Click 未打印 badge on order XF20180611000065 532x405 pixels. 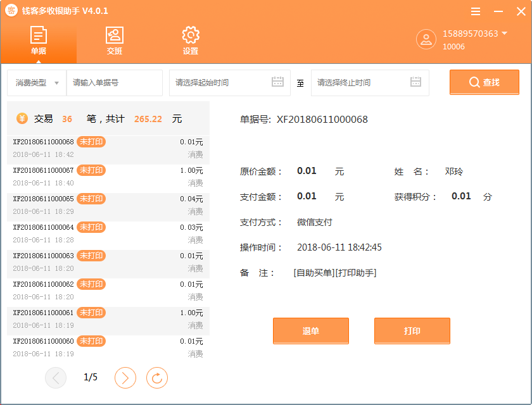coord(91,199)
